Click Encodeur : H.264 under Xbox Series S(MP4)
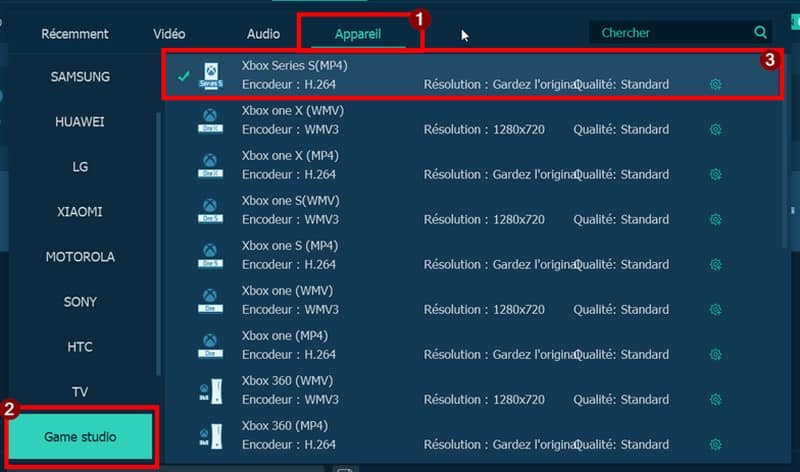The height and width of the screenshot is (472, 800). (289, 85)
